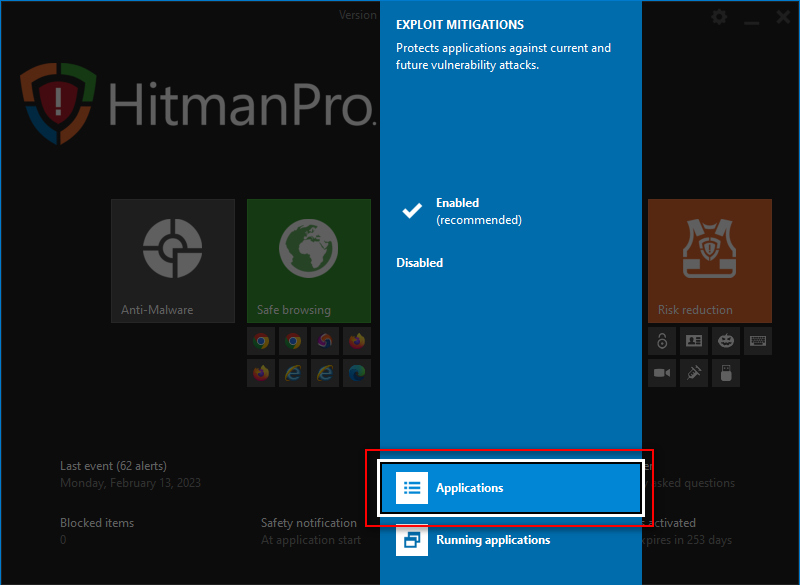Click the padlock risk reduction icon
The height and width of the screenshot is (585, 800).
[x=662, y=341]
